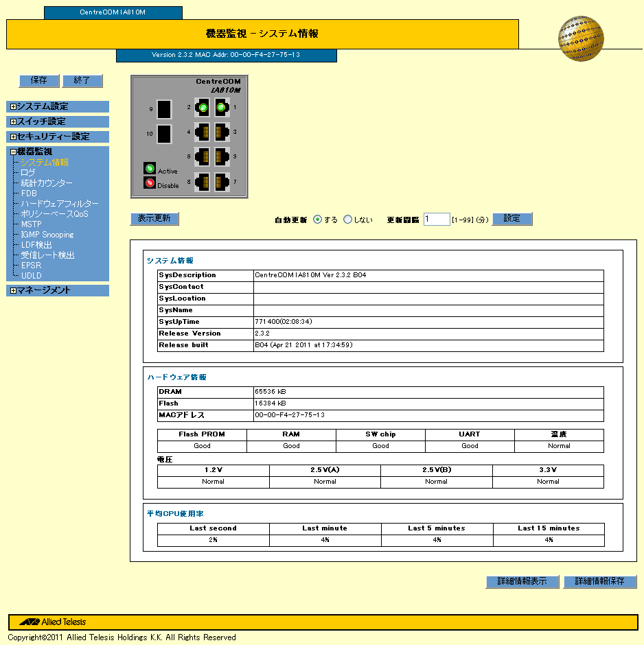Click DRAM value 65536 kB
Screen dimensions: 644x645
point(271,392)
